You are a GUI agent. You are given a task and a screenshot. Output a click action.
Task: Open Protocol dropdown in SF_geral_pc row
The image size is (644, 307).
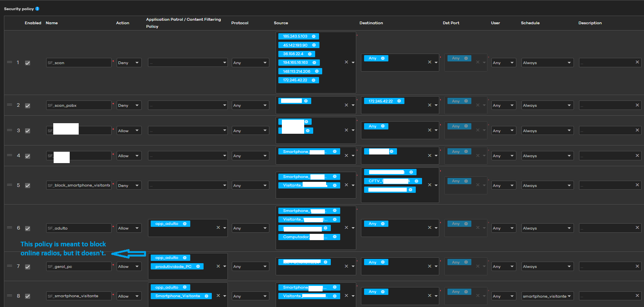pyautogui.click(x=250, y=266)
